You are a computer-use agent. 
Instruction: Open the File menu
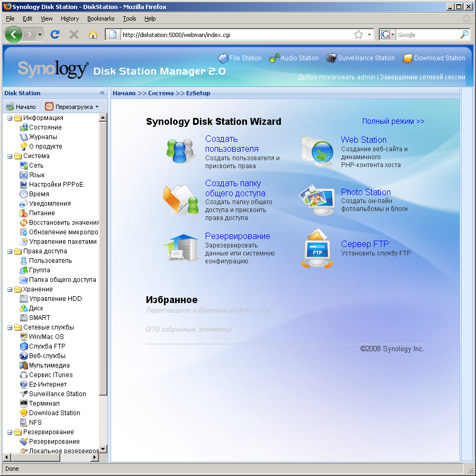pyautogui.click(x=10, y=19)
